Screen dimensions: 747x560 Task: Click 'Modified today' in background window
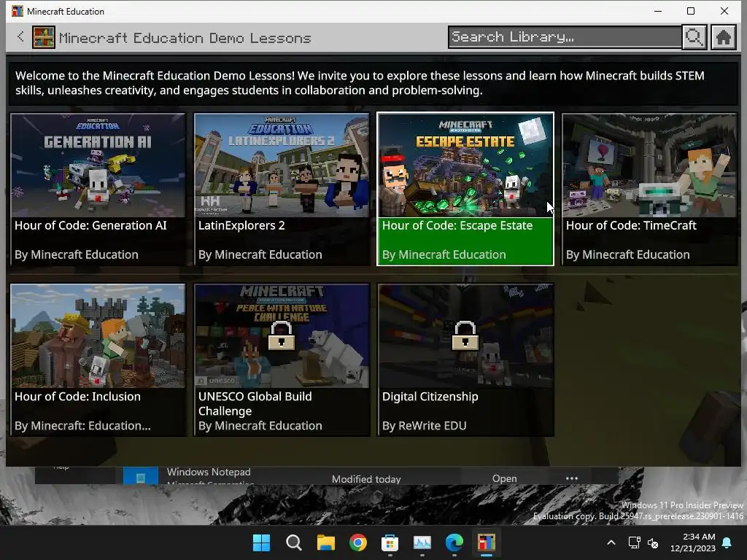(366, 479)
